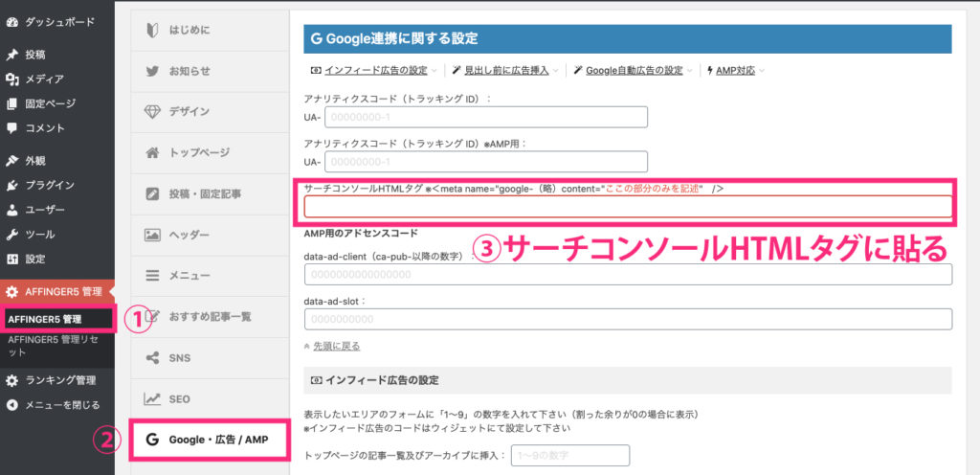
Task: Switch to the おすすめ記事一覧 tab
Action: 210,317
